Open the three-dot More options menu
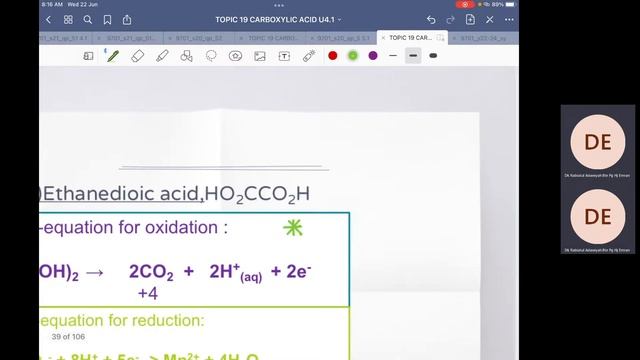640x360 pixels. [509, 20]
